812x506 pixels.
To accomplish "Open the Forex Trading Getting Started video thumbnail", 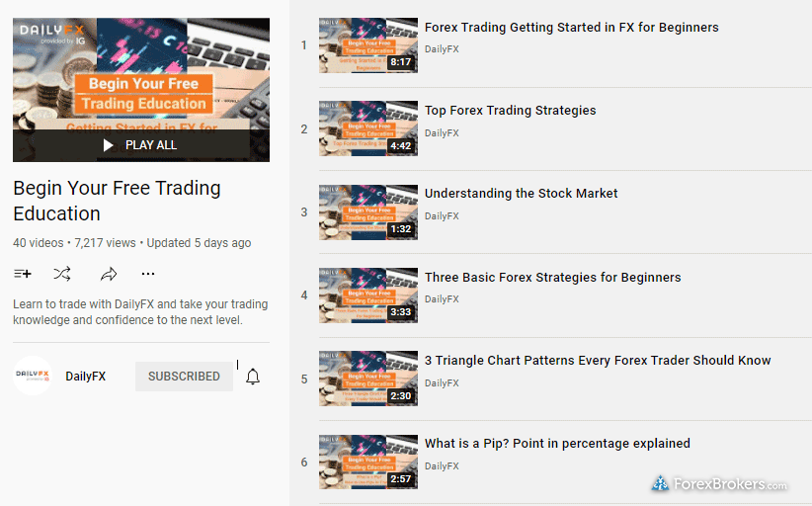I will pyautogui.click(x=368, y=45).
